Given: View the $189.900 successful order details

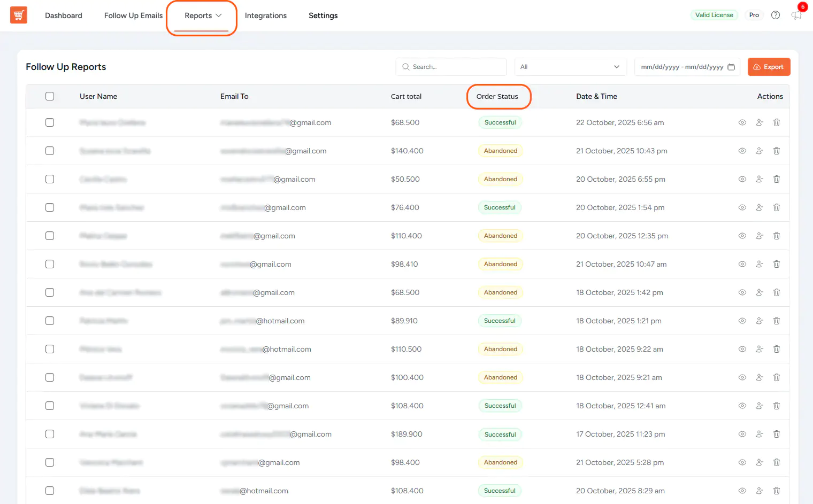Looking at the screenshot, I should click(x=742, y=434).
